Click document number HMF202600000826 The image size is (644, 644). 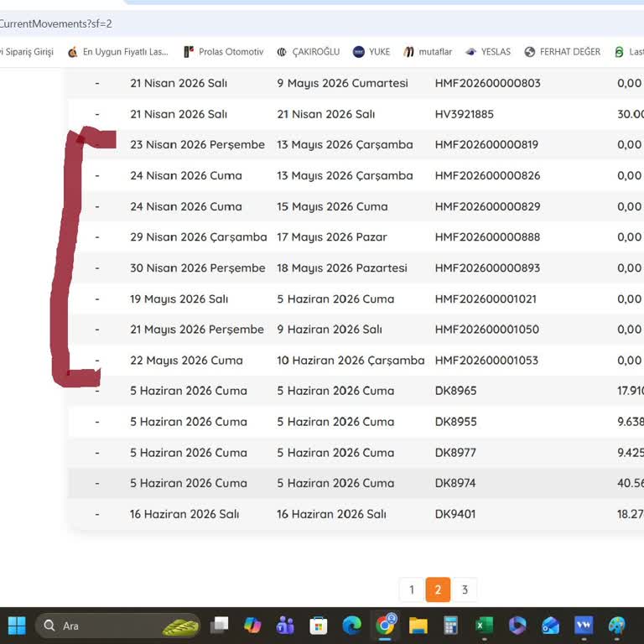[487, 176]
